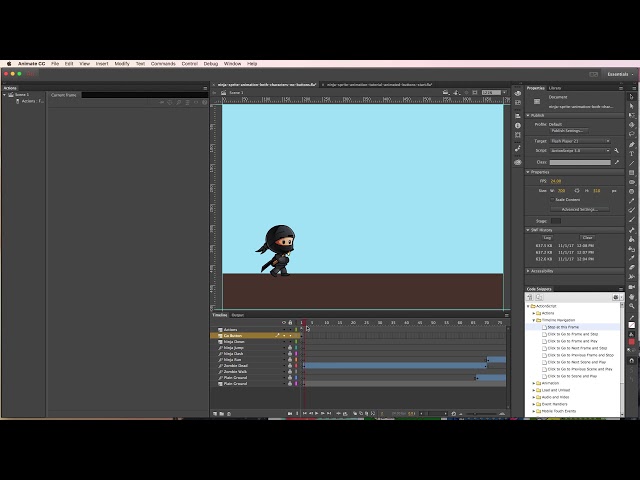
Task: Expand the Accessibility section
Action: (x=528, y=271)
